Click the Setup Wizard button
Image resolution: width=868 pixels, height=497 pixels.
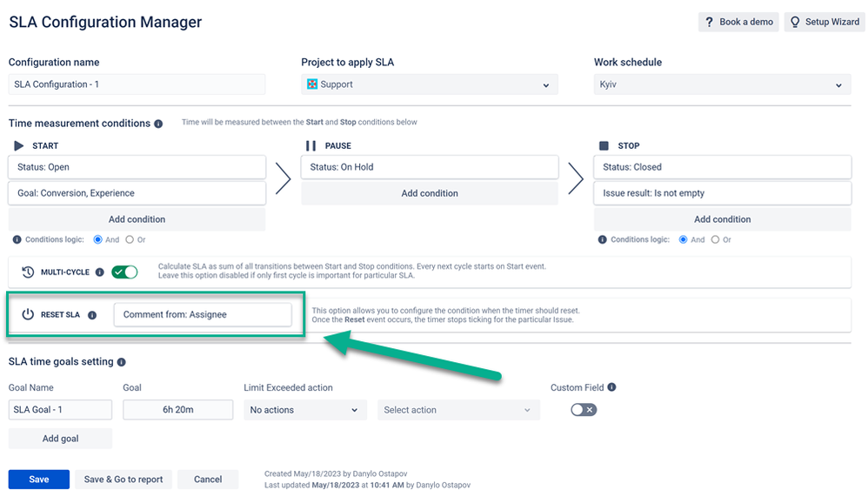824,22
